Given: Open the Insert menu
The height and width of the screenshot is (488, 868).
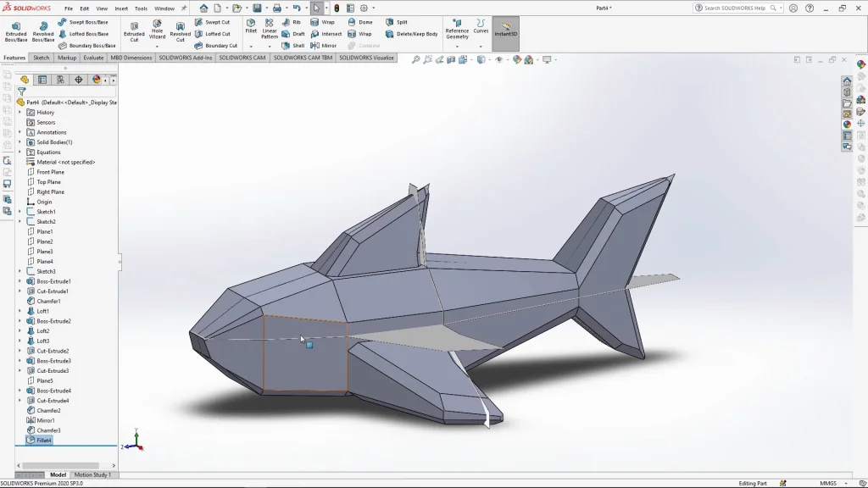Looking at the screenshot, I should [121, 8].
